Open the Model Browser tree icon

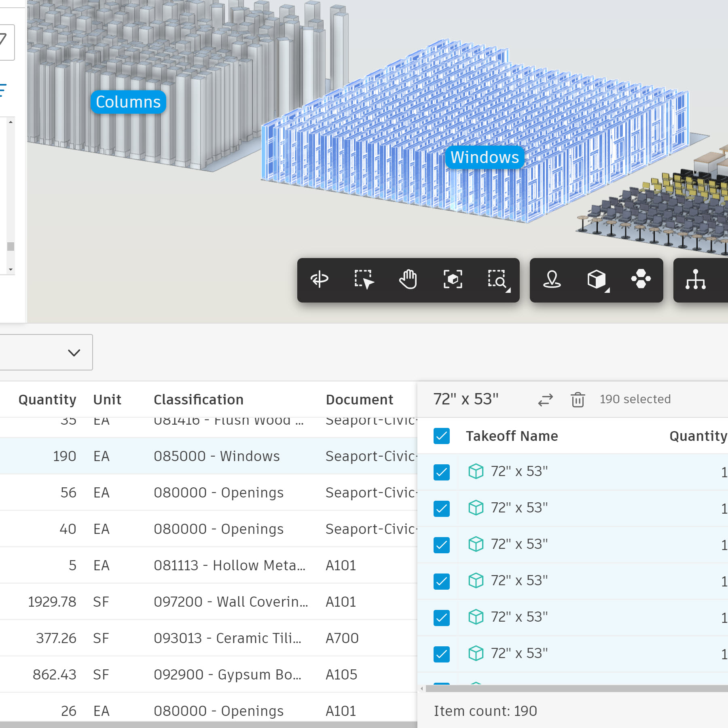(x=695, y=279)
